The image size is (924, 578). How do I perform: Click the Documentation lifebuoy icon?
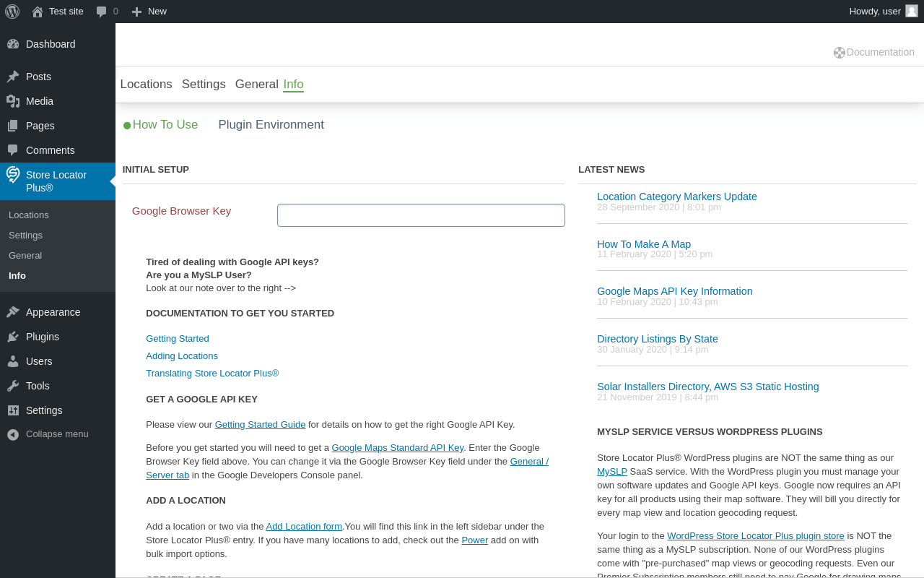(x=839, y=53)
